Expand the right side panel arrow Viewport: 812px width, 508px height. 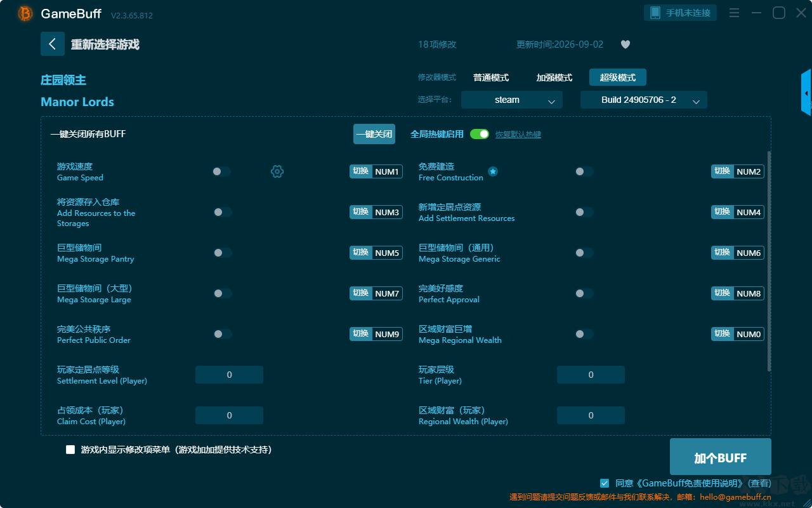point(806,93)
